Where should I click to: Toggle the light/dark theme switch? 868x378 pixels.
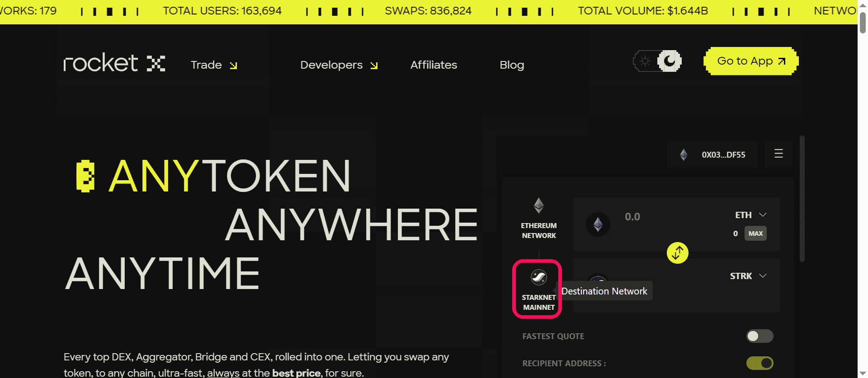pyautogui.click(x=657, y=61)
